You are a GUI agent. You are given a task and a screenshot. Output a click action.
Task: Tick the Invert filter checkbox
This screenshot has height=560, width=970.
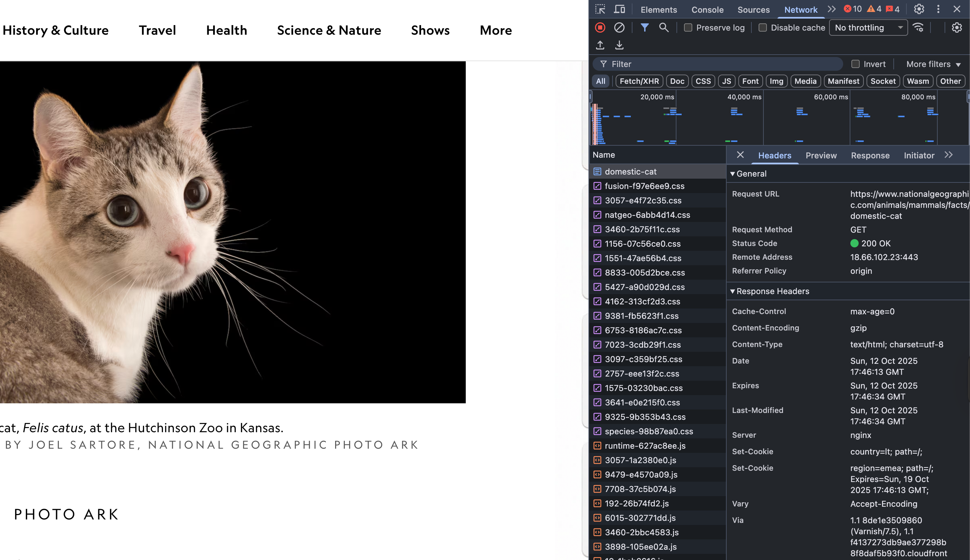point(855,64)
